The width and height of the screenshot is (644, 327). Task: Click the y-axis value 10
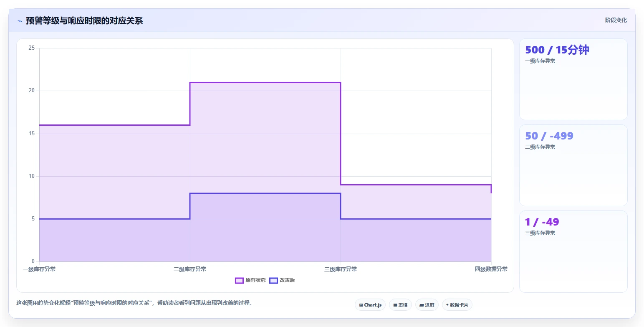pos(31,176)
